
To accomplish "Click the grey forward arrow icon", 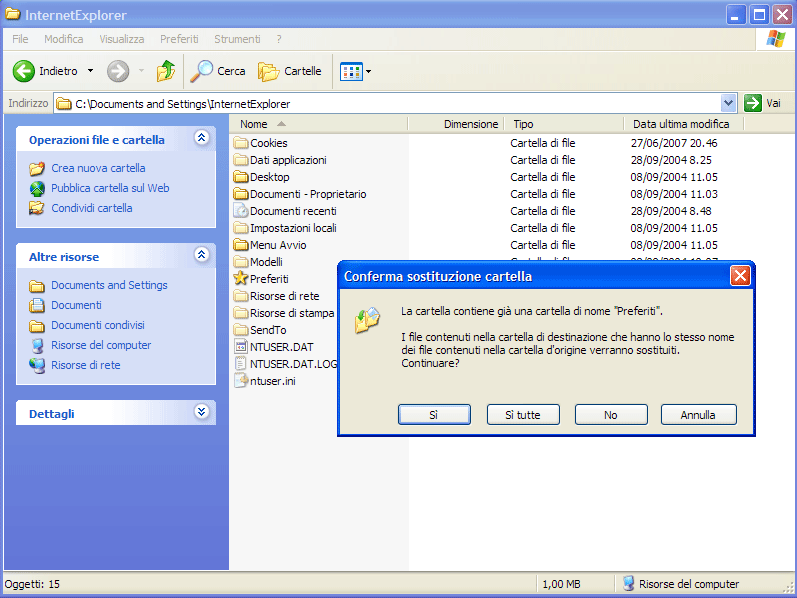I will tap(118, 71).
